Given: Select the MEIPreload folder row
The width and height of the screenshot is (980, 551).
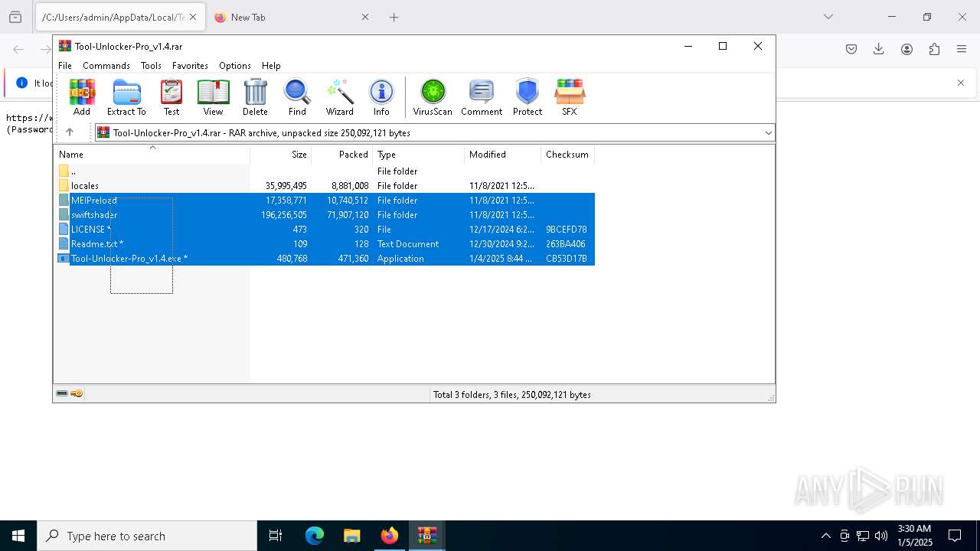Looking at the screenshot, I should (326, 201).
